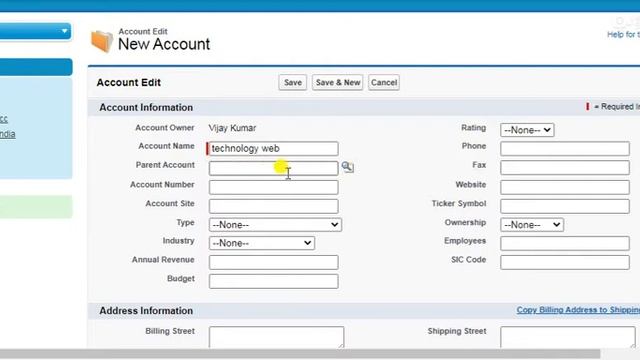Click the Ticker Symbol field
The image size is (640, 360).
pos(564,206)
